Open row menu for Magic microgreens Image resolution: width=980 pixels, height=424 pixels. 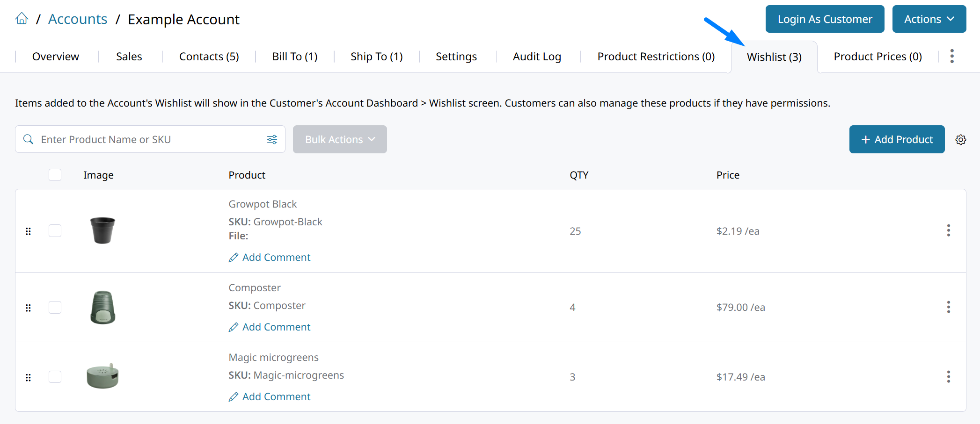point(949,377)
